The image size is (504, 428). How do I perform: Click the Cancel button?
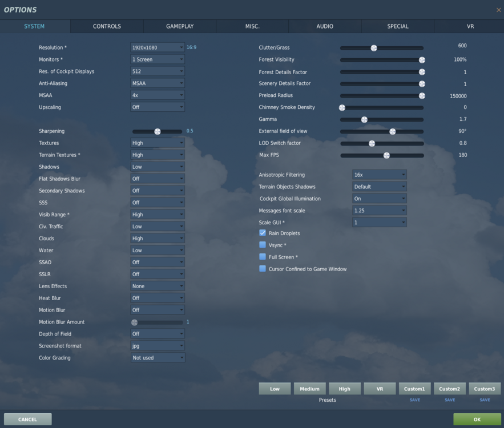tap(27, 419)
